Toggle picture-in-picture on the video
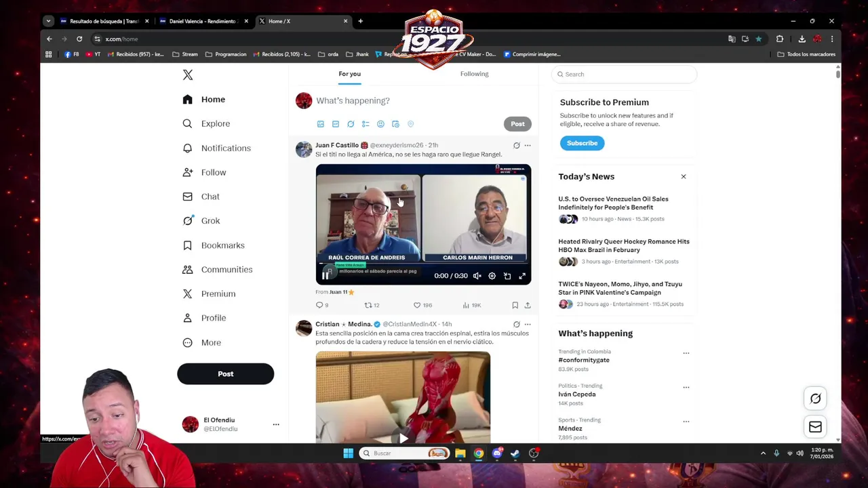This screenshot has height=488, width=868. pyautogui.click(x=507, y=276)
